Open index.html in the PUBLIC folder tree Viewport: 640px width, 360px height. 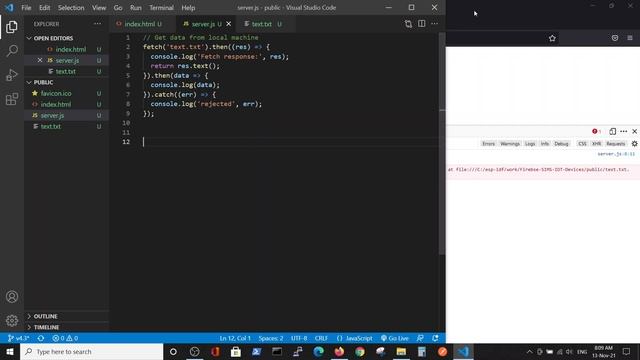(66, 104)
